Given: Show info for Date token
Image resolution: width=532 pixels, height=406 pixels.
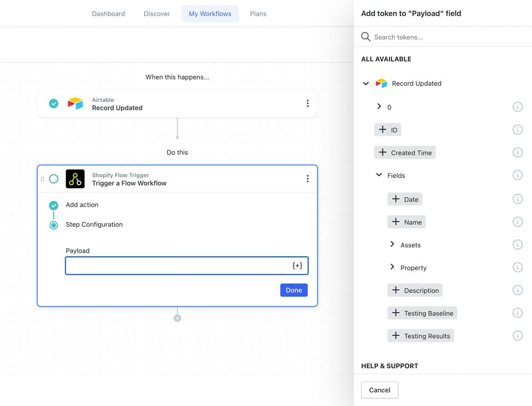Looking at the screenshot, I should [x=517, y=199].
